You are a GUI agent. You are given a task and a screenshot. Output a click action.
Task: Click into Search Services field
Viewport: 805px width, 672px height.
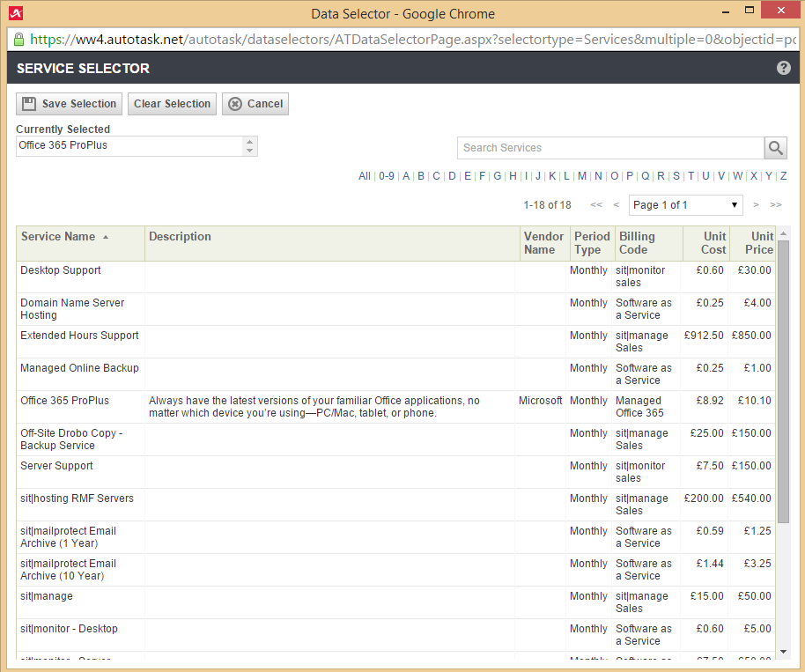(x=610, y=148)
